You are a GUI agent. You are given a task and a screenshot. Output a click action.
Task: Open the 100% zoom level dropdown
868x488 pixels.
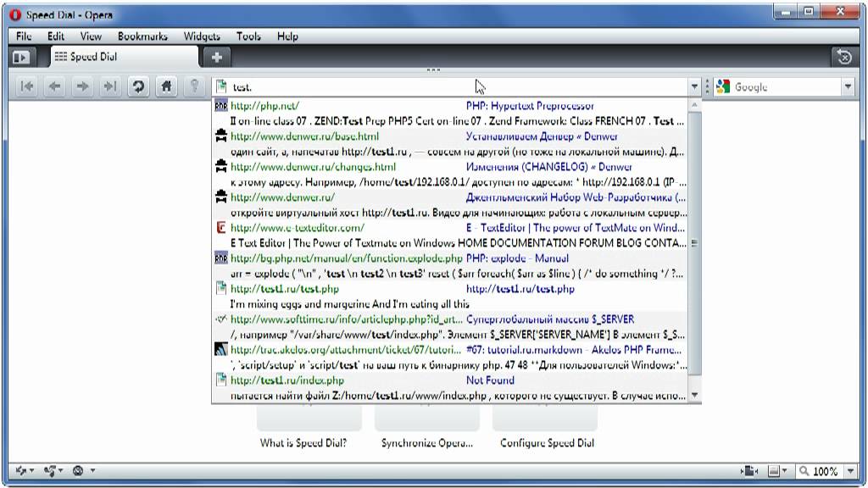click(x=851, y=471)
